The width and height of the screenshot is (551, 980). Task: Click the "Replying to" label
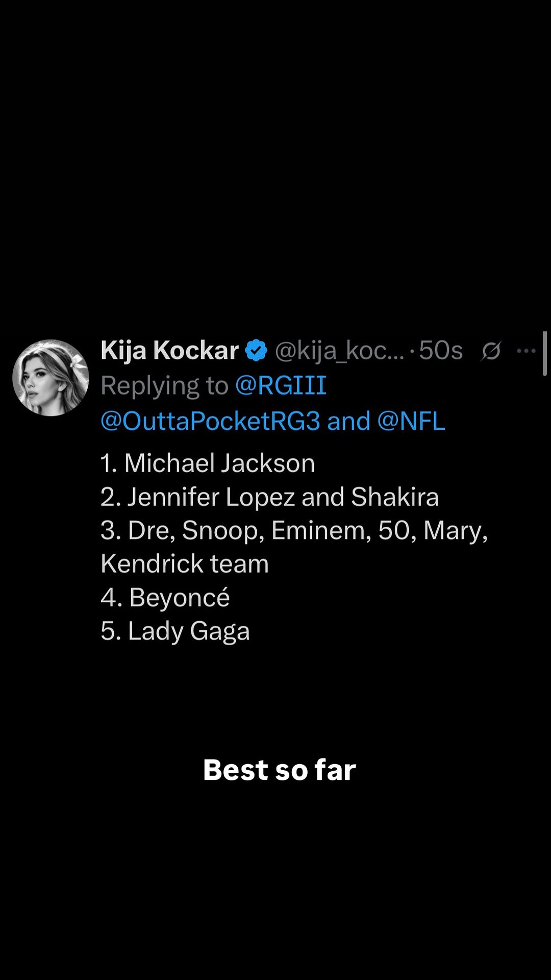(x=164, y=385)
